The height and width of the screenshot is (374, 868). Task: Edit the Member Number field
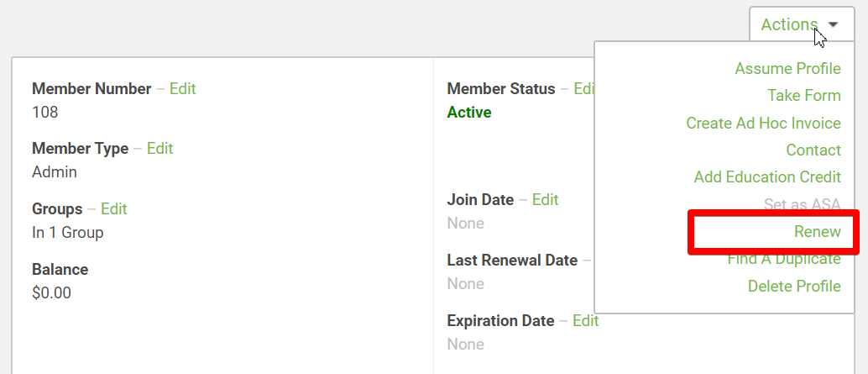183,88
